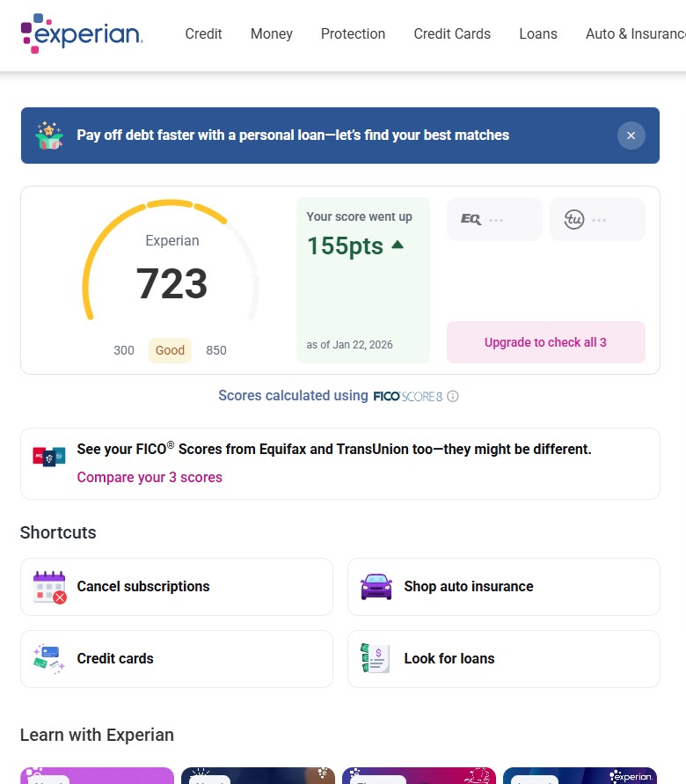The image size is (686, 784).
Task: Click Upgrade to check all 3
Action: tap(545, 342)
